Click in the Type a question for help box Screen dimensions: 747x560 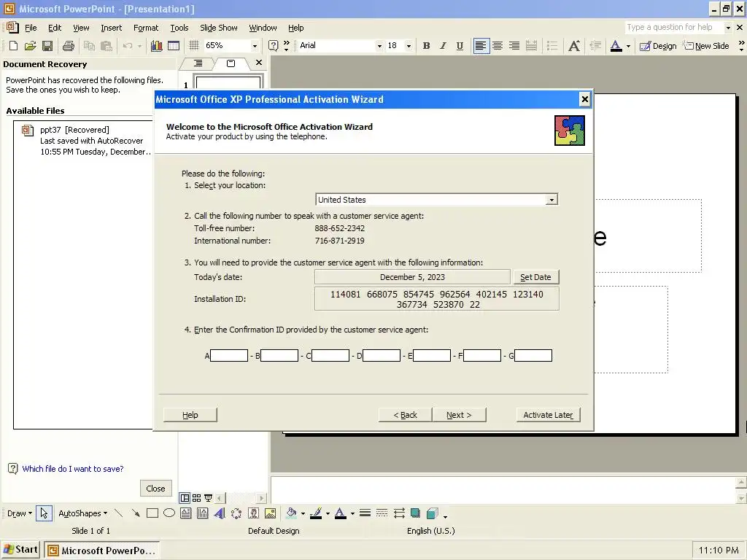[x=673, y=27]
